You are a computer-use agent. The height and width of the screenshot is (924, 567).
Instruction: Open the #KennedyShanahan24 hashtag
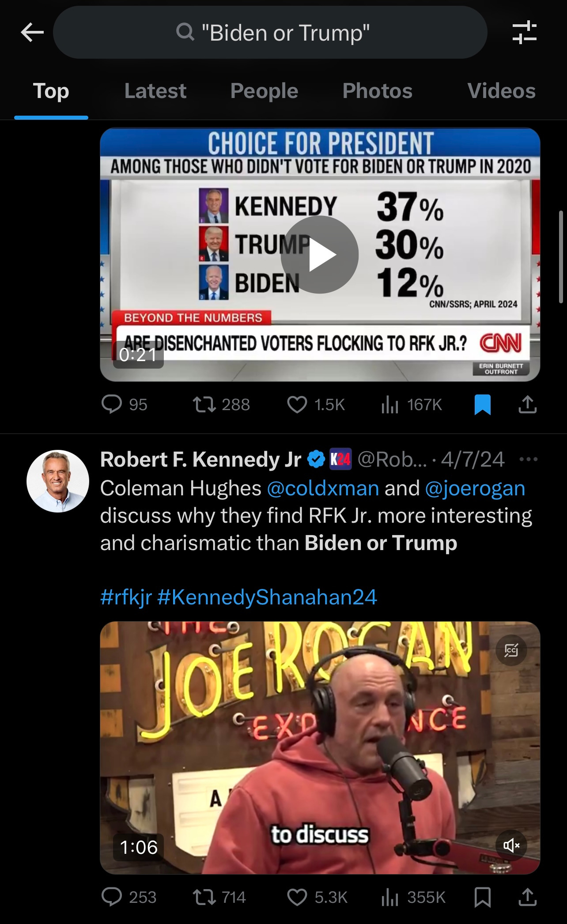click(267, 597)
